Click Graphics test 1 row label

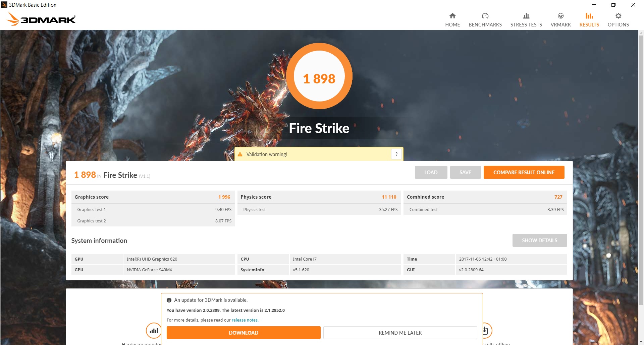click(91, 210)
